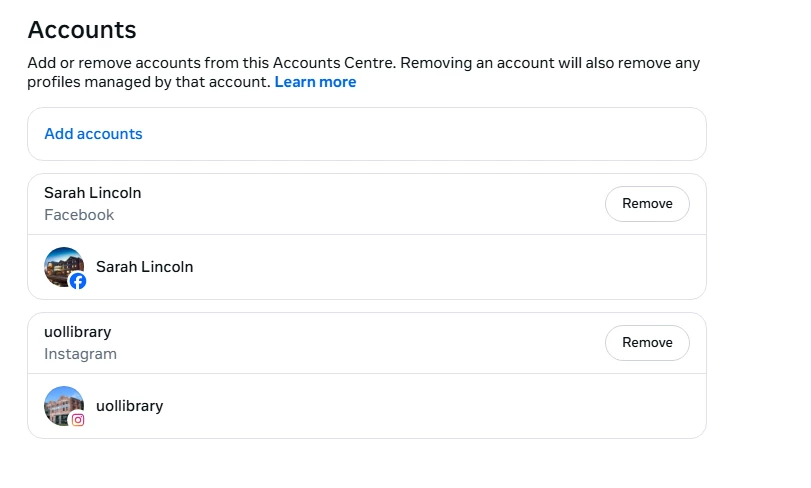Click the Facebook badge on Sarah Lincoln's avatar

(x=77, y=281)
